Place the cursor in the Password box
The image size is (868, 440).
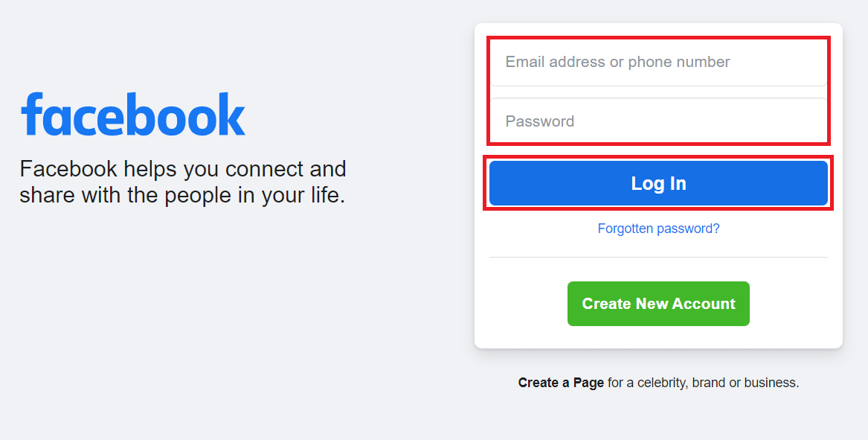tap(658, 121)
